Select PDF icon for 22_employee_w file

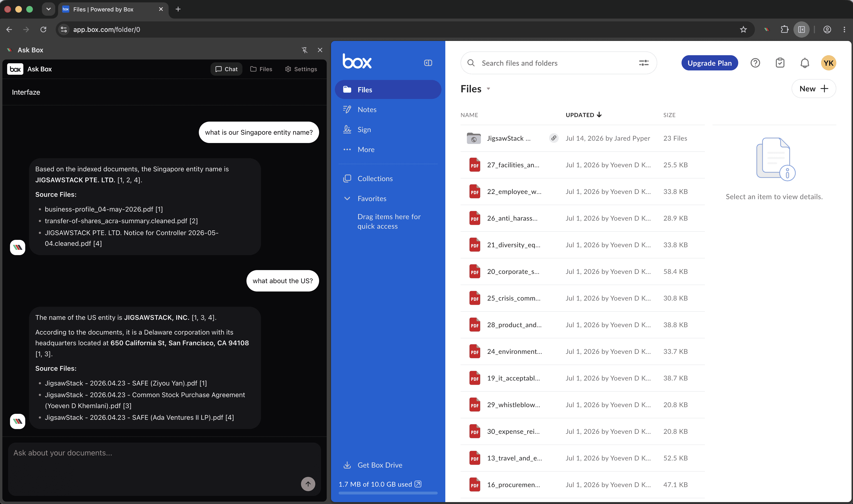point(474,192)
